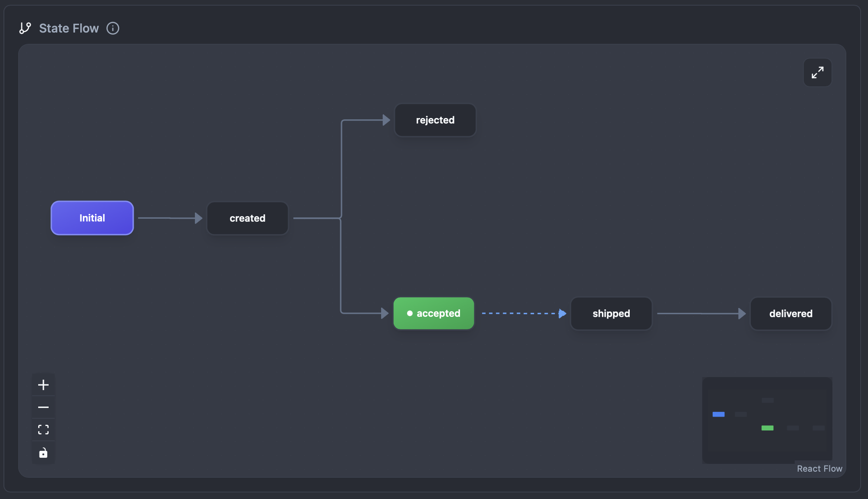Click the rejected state node

(435, 120)
